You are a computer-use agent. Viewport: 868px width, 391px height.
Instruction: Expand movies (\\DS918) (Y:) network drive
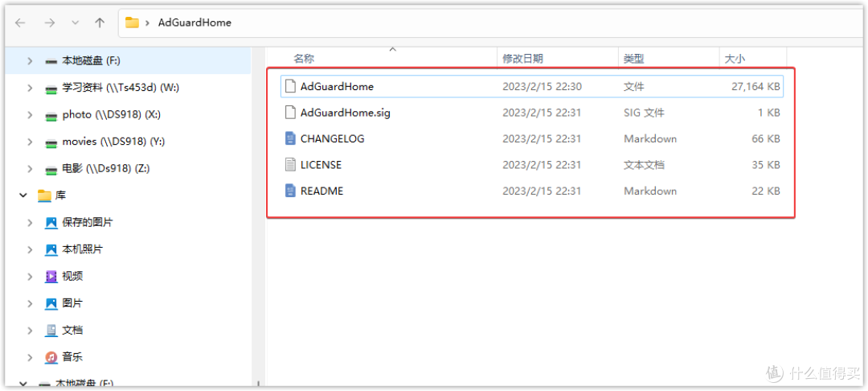coord(30,142)
